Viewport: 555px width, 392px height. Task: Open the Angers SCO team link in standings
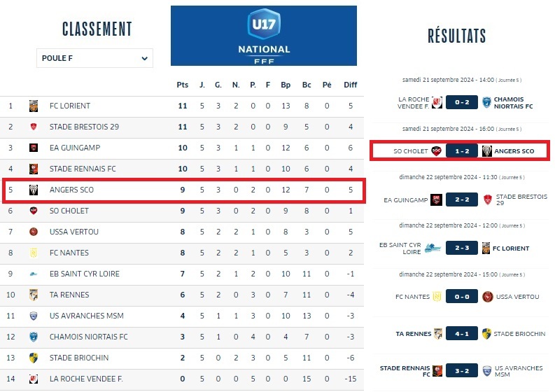[71, 190]
